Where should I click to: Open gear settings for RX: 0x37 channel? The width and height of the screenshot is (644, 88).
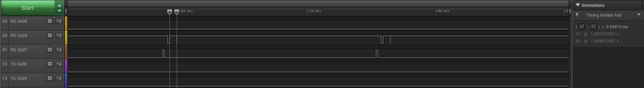click(50, 50)
